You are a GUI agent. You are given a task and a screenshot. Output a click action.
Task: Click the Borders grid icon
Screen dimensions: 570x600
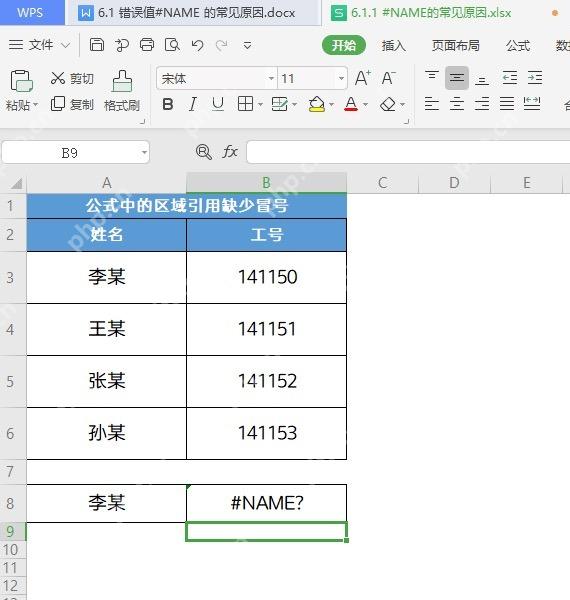click(245, 104)
